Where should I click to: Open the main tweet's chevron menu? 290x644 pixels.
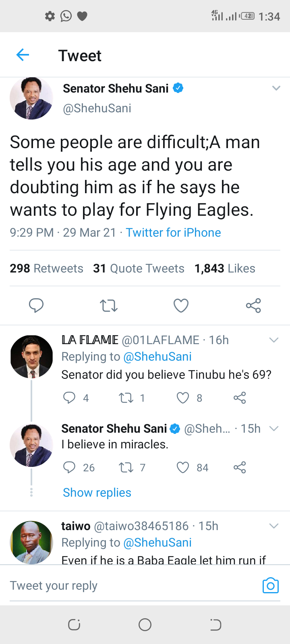(276, 88)
